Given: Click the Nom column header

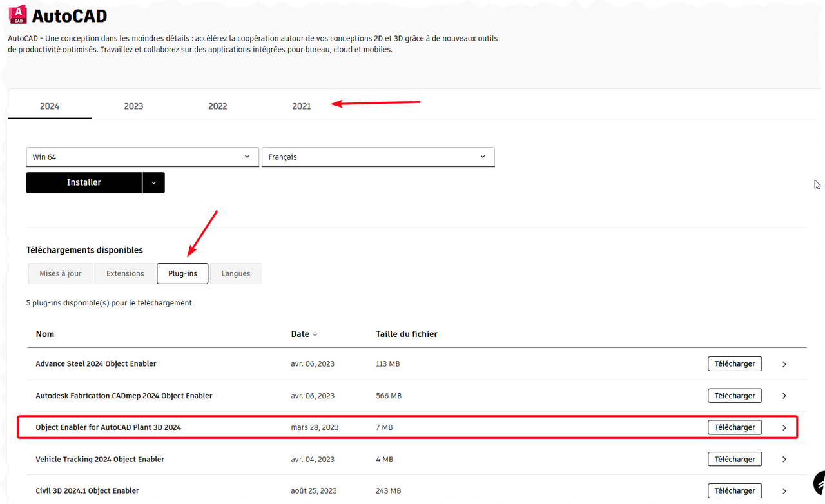Looking at the screenshot, I should 45,334.
